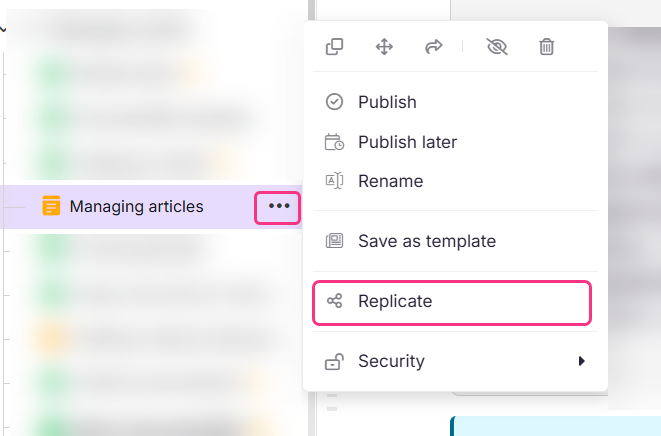
Task: Click the orange Managing articles document icon
Action: 51,206
